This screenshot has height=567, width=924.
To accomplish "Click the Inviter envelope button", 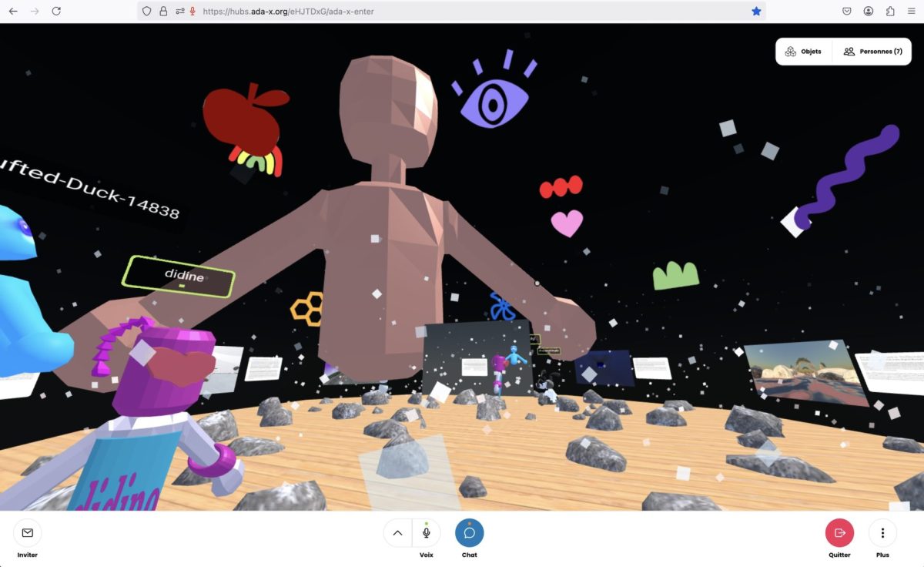I will (x=28, y=532).
